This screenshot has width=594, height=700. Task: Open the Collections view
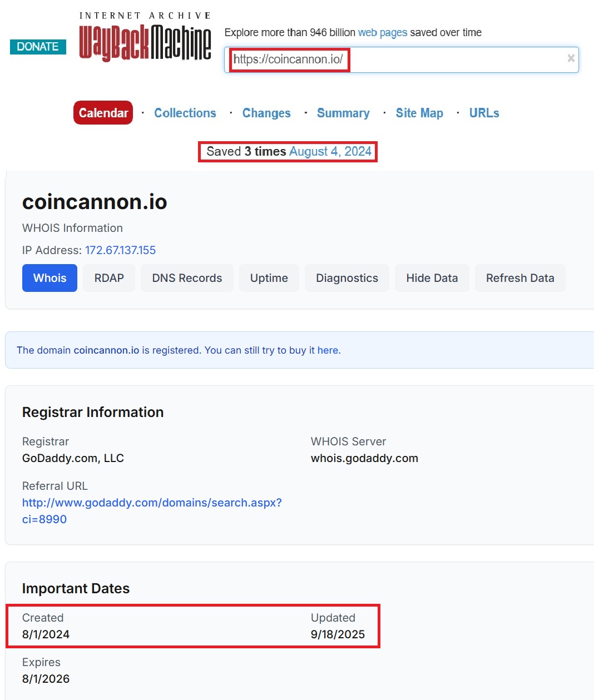(185, 113)
